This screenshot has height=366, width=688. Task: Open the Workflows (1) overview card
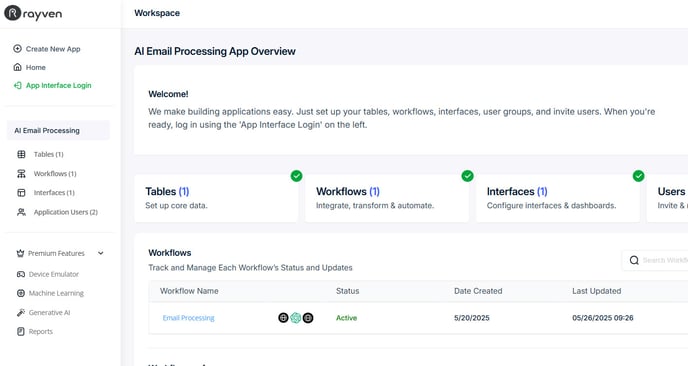pos(387,198)
